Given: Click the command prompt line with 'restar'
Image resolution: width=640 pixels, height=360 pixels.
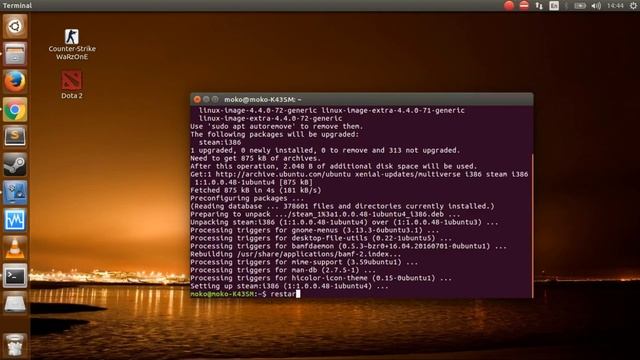Looking at the screenshot, I should (245, 294).
